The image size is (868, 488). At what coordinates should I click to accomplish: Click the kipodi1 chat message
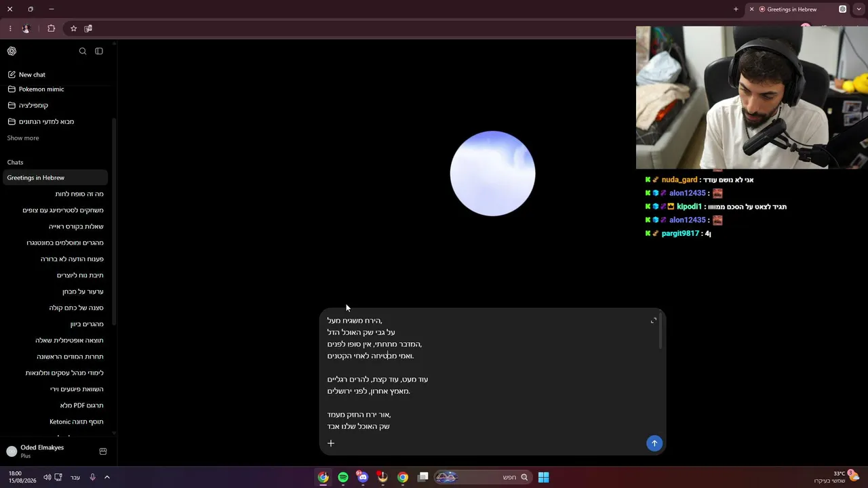[x=715, y=207]
